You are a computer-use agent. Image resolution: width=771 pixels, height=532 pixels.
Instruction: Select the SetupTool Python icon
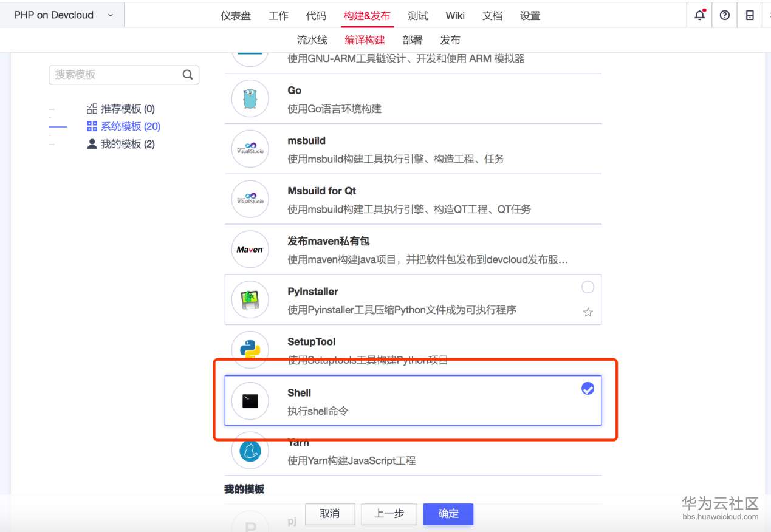pyautogui.click(x=250, y=350)
